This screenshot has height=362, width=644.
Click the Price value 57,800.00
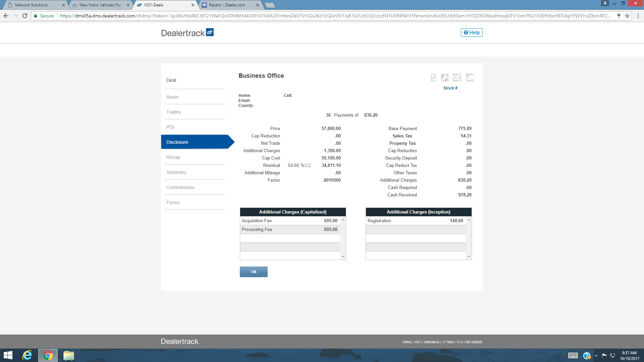331,129
